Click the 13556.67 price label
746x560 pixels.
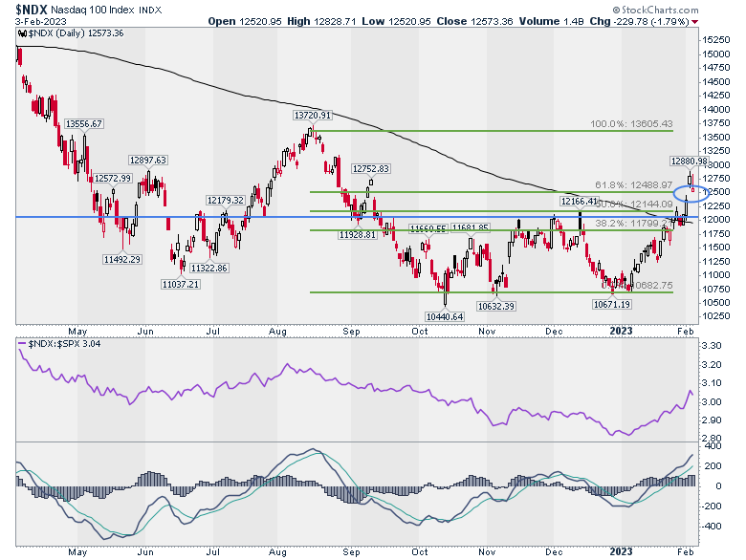84,123
